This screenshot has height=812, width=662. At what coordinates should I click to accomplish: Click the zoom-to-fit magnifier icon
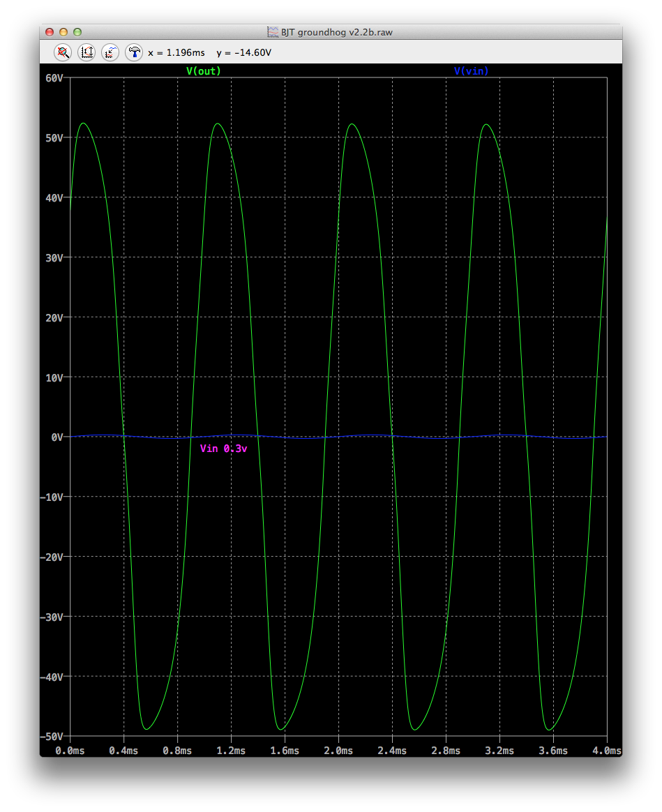[63, 52]
